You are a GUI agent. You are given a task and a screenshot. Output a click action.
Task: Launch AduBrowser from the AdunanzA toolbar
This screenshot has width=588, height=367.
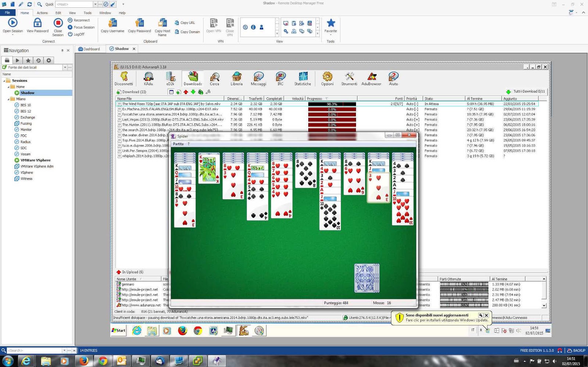tap(372, 79)
